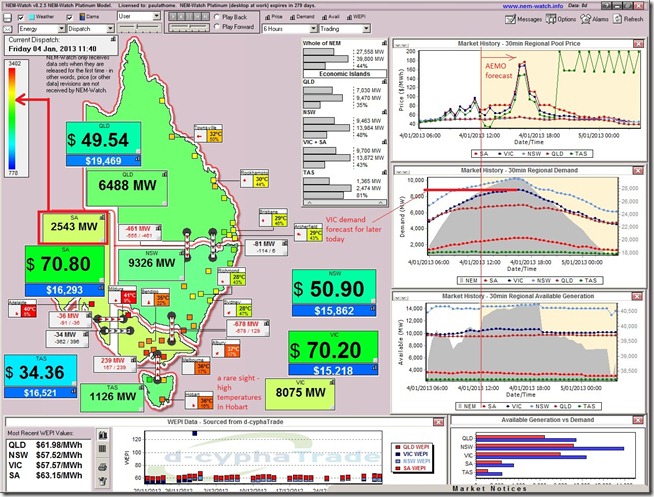The image size is (654, 497).
Task: Toggle TAS series in Pool Price legend
Action: point(578,154)
